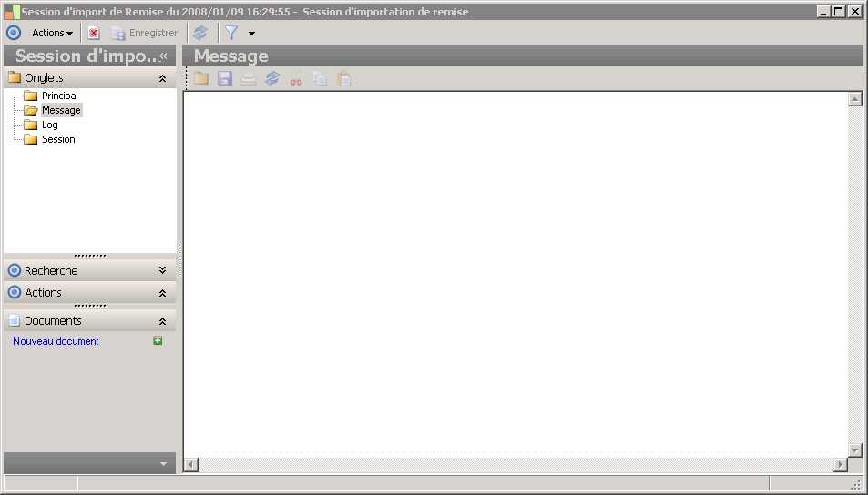Viewport: 868px width, 495px height.
Task: Click the Recherche section blue circle icon
Action: (15, 270)
